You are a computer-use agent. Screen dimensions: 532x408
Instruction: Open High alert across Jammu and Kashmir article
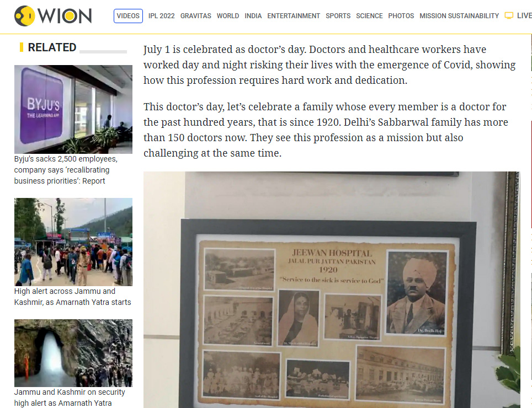(x=73, y=297)
